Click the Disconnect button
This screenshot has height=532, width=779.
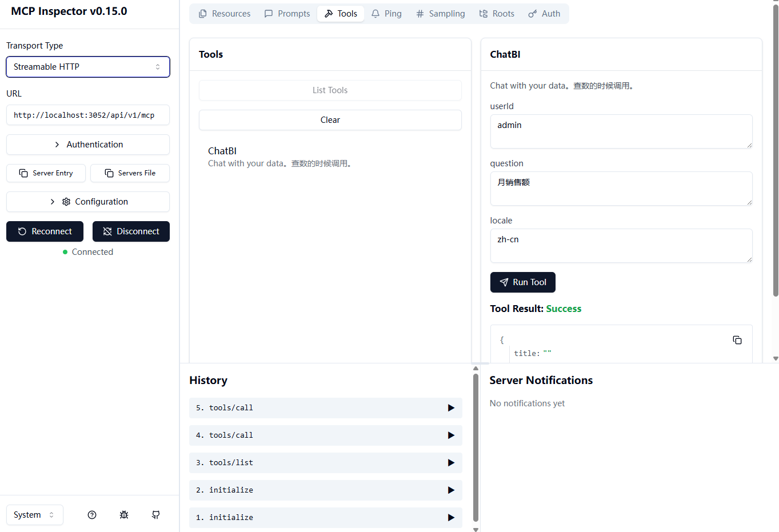coord(131,231)
